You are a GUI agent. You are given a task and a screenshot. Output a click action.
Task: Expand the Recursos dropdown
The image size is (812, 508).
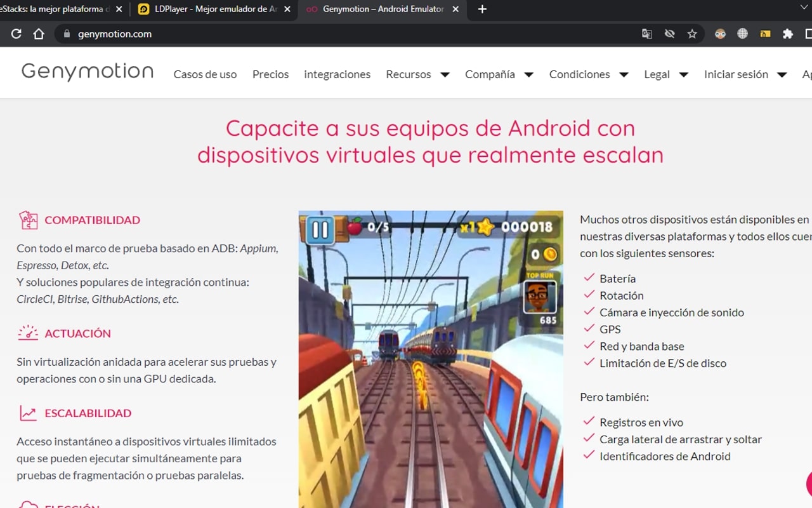[x=417, y=74]
